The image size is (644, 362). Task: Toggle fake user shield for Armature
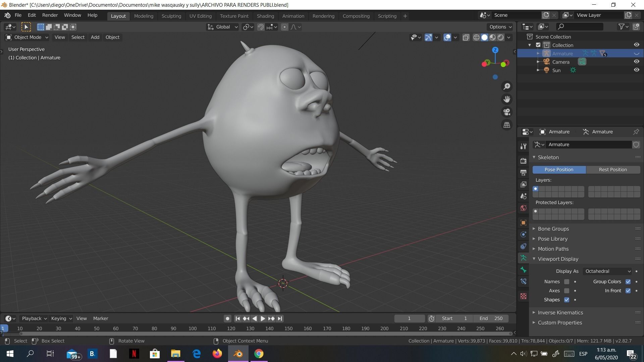tap(636, 144)
